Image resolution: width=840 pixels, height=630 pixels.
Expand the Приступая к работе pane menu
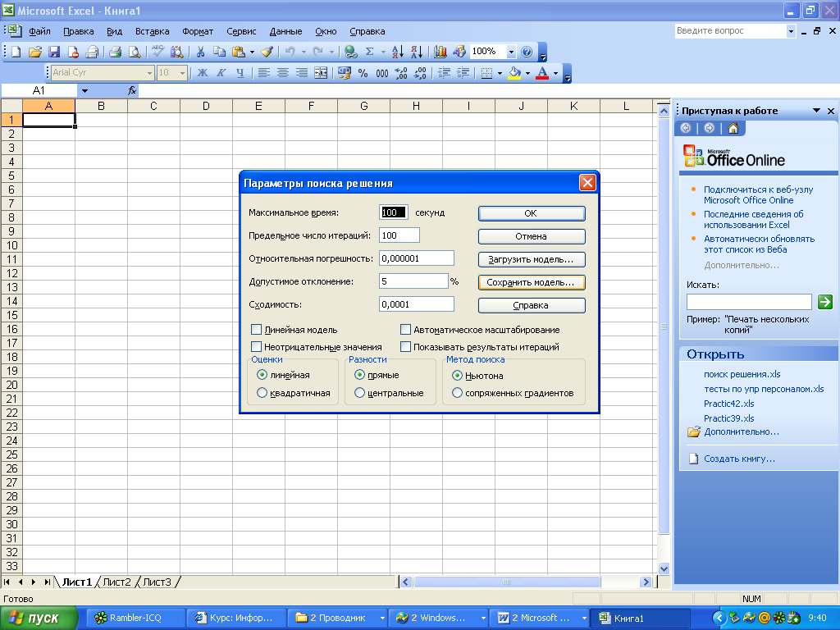[816, 111]
